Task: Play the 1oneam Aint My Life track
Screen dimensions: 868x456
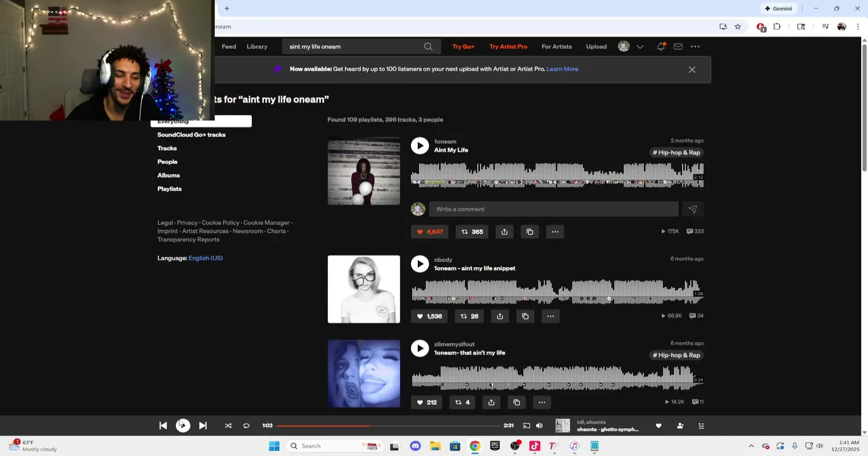Action: pyautogui.click(x=420, y=146)
